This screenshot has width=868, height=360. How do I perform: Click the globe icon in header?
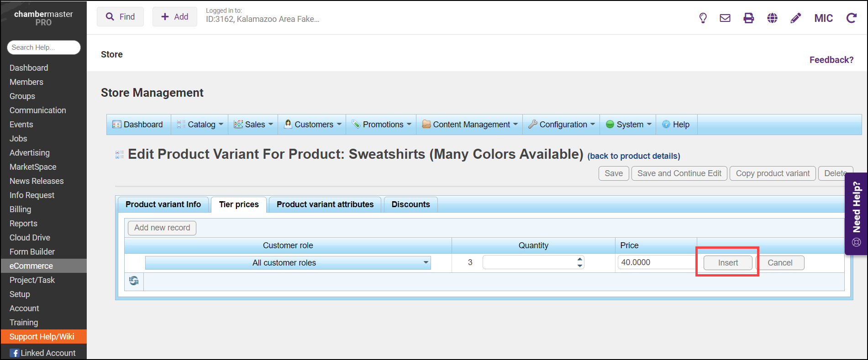coord(772,18)
